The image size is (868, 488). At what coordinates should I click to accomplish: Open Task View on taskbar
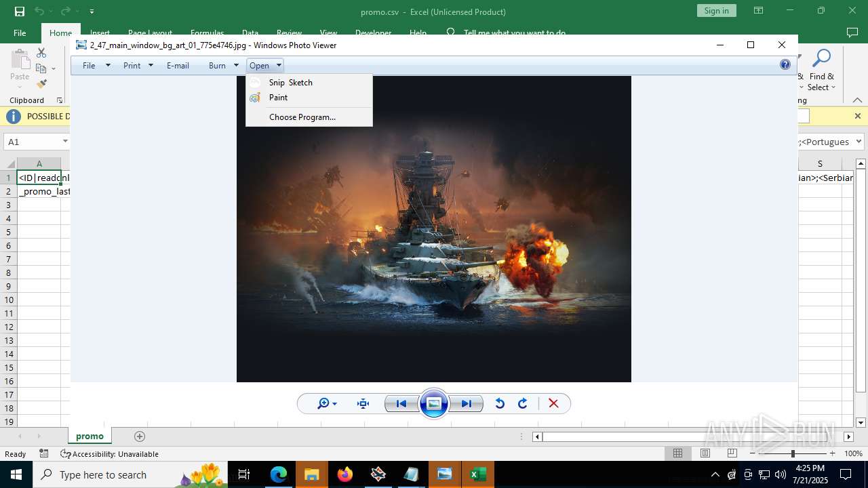click(244, 474)
